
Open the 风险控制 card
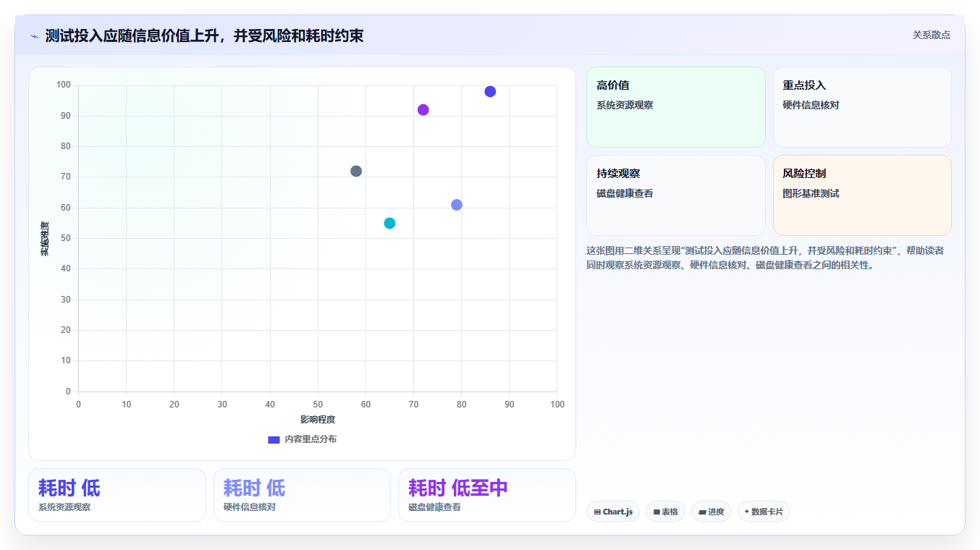[862, 195]
